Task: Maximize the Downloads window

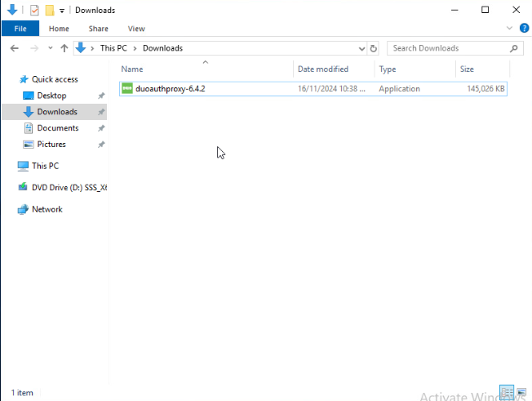Action: (485, 10)
